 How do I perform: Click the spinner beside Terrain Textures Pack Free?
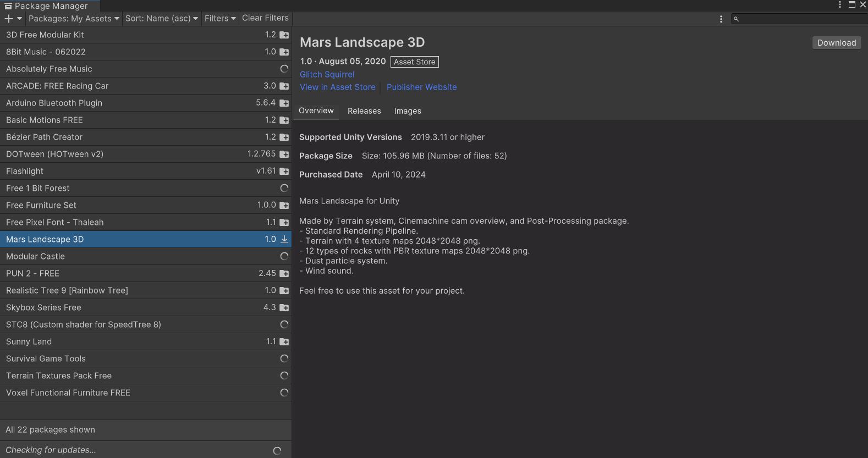click(284, 376)
